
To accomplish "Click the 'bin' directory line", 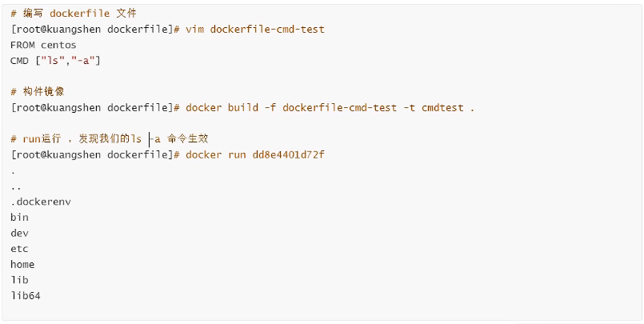I will pyautogui.click(x=19, y=218).
